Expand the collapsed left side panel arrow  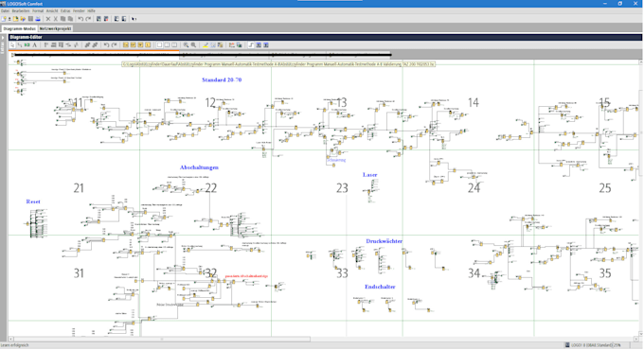click(x=3, y=38)
